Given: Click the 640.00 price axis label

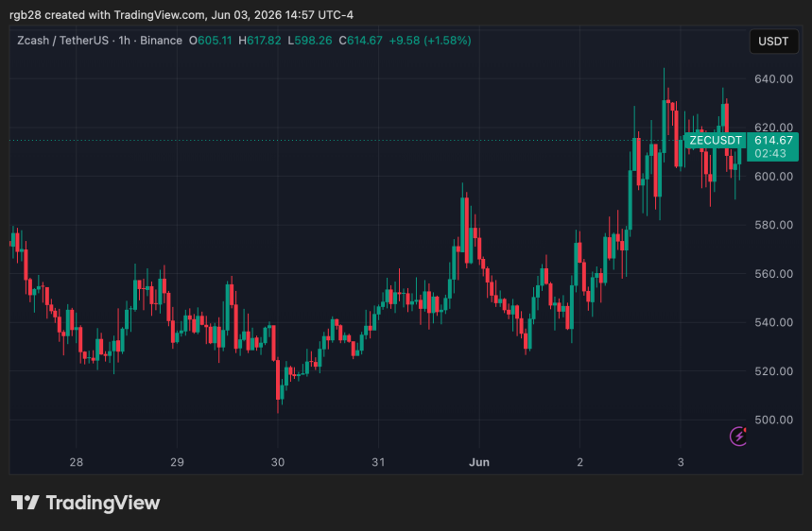Looking at the screenshot, I should [x=773, y=78].
